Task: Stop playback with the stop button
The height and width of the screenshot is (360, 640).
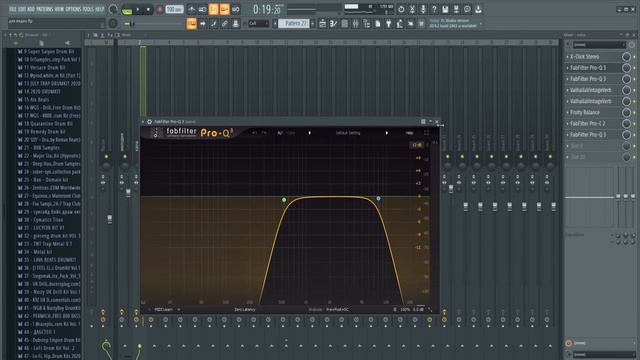Action: (x=148, y=9)
